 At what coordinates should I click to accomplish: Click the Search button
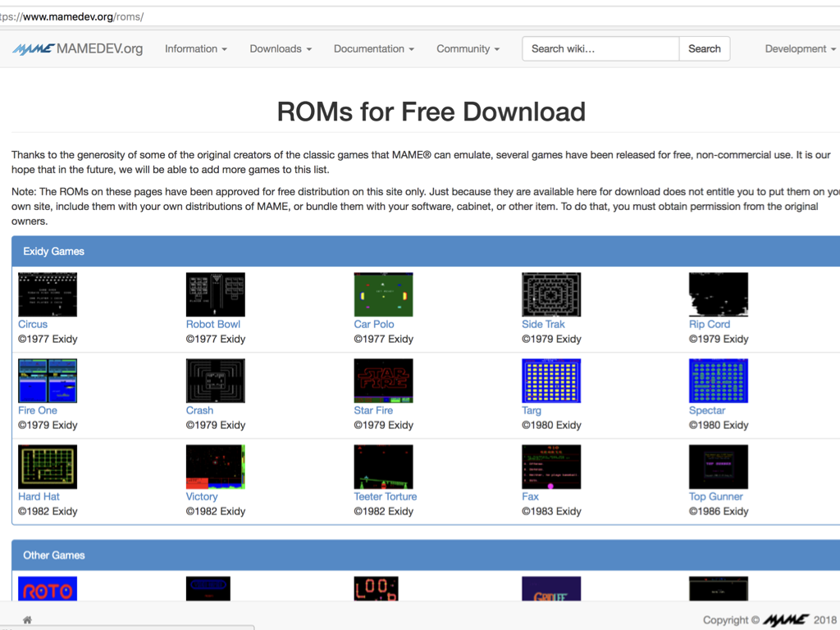[705, 48]
